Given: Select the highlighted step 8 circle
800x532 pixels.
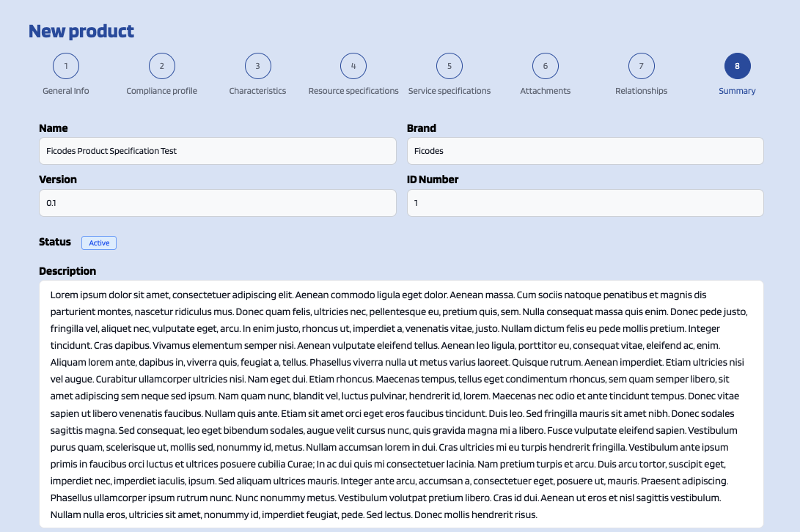Looking at the screenshot, I should pyautogui.click(x=737, y=66).
